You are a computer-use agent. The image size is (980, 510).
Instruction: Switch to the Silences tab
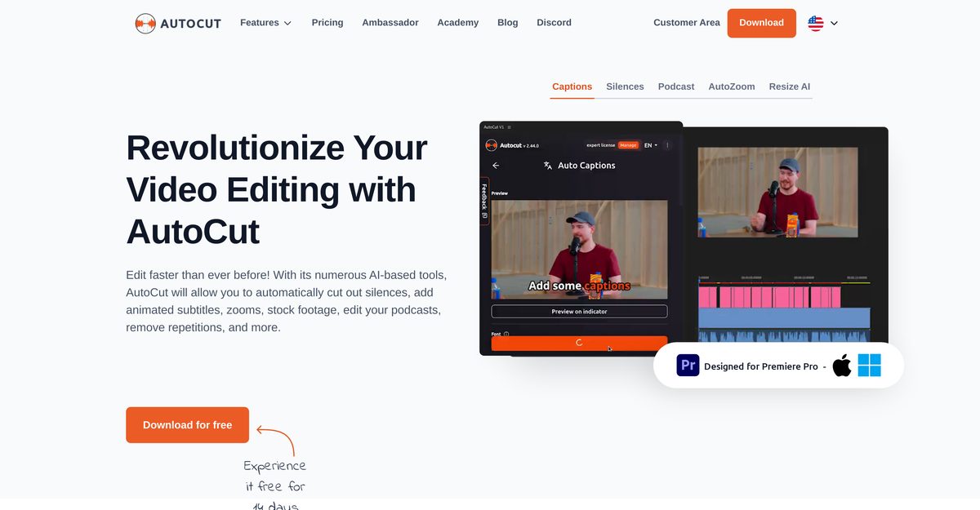(625, 86)
